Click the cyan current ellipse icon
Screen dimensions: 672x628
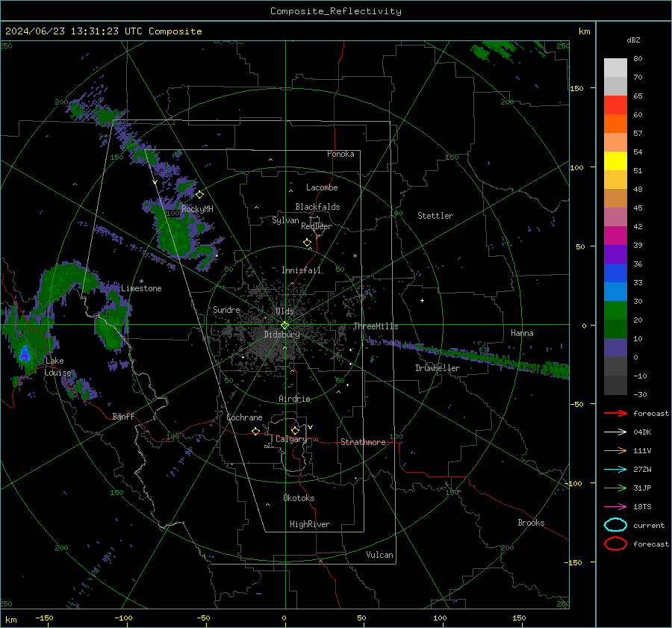click(615, 525)
